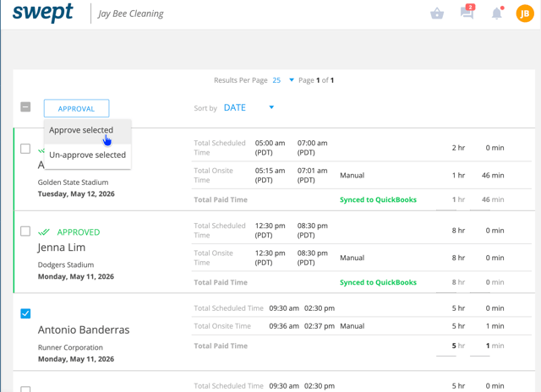Open the chat messages icon
Viewport: 541px width, 392px height.
pyautogui.click(x=467, y=13)
